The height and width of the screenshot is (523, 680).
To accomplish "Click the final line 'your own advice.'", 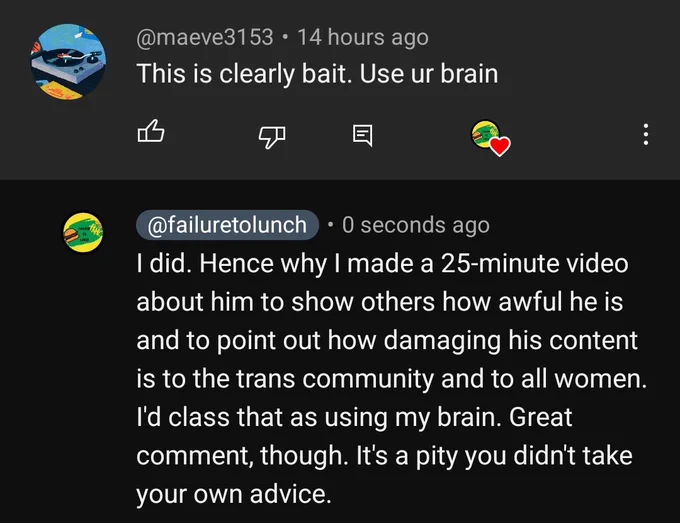I will click(x=234, y=494).
